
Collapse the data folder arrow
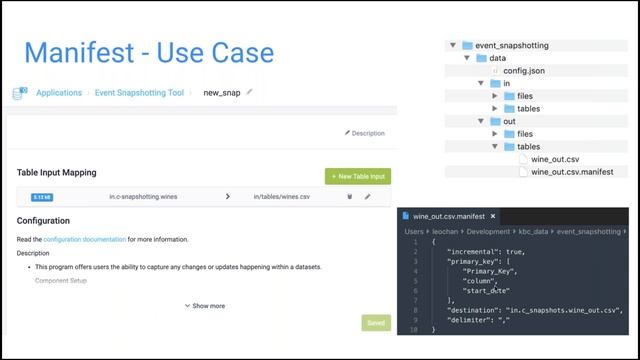click(467, 58)
